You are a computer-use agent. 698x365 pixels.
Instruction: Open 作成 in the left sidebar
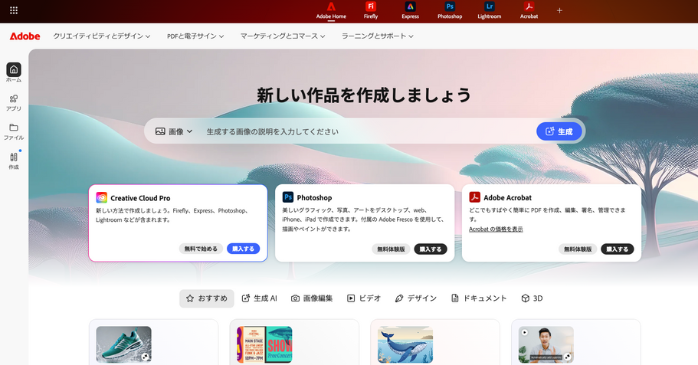[14, 161]
